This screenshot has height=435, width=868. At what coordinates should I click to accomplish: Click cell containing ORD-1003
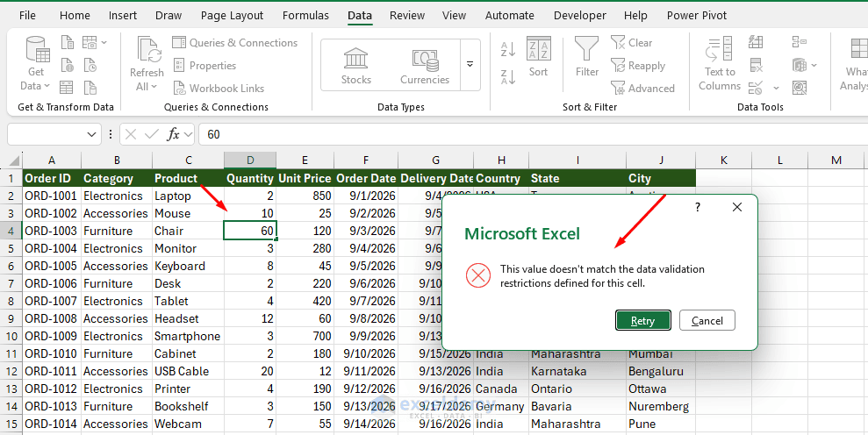click(52, 231)
